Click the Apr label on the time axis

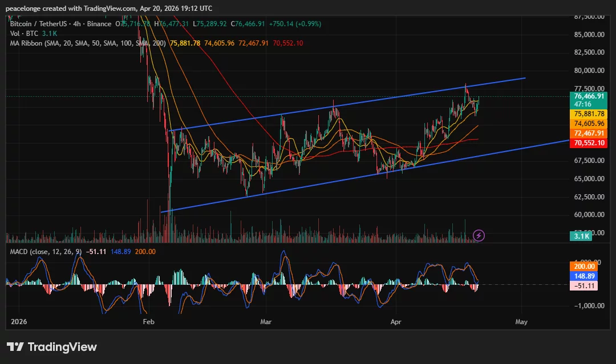point(396,321)
